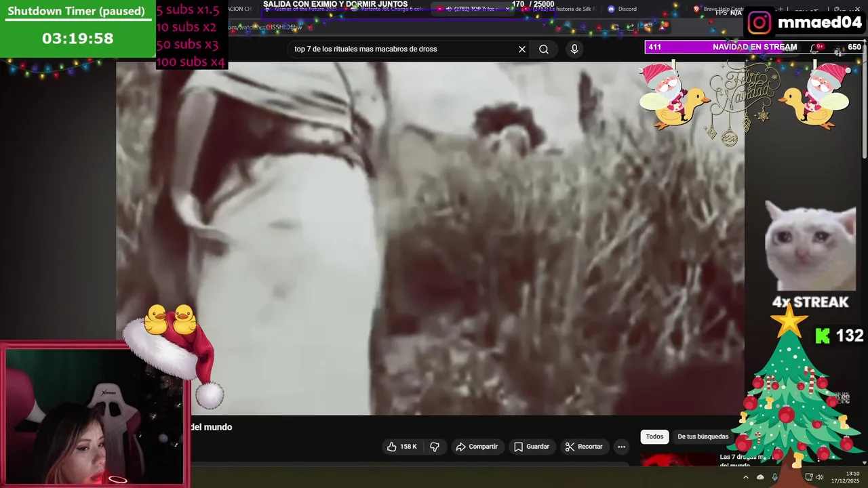This screenshot has width=868, height=488.
Task: Open the network tray icon
Action: pos(808,477)
